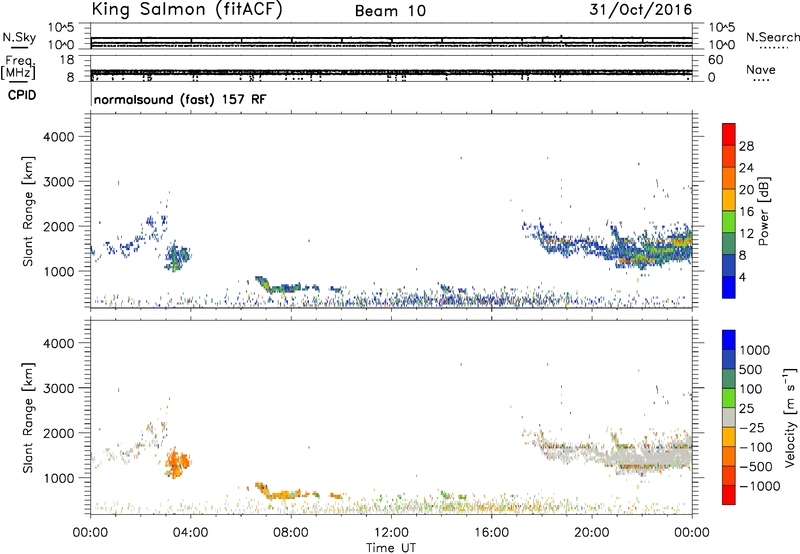Select the '60' tick on the Nave axis
Viewport: 800px width, 554px height.
(x=715, y=60)
